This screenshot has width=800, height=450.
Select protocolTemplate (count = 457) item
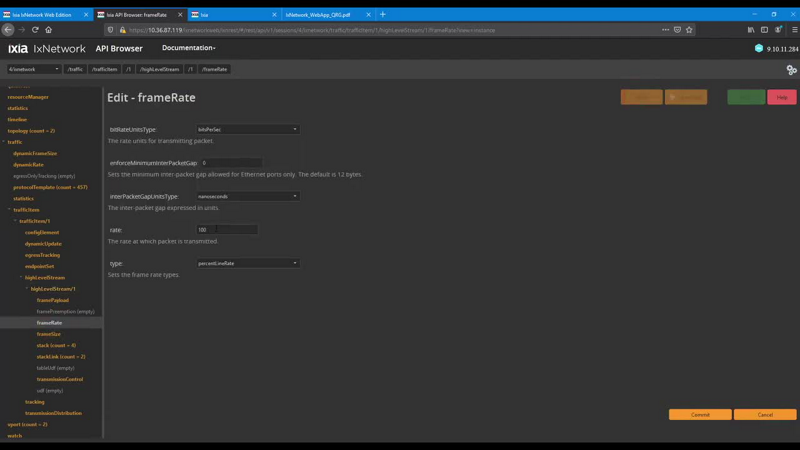coord(51,187)
